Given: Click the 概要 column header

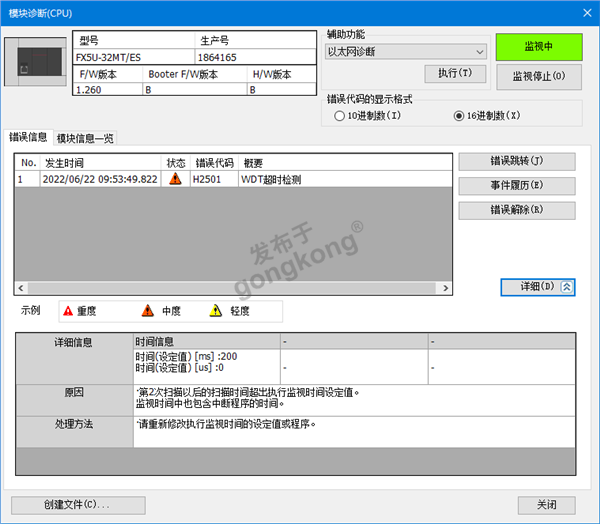Looking at the screenshot, I should coord(345,163).
